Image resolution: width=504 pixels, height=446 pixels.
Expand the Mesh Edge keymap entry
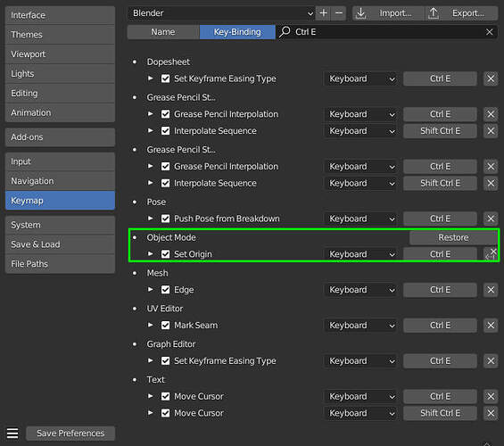click(x=150, y=290)
